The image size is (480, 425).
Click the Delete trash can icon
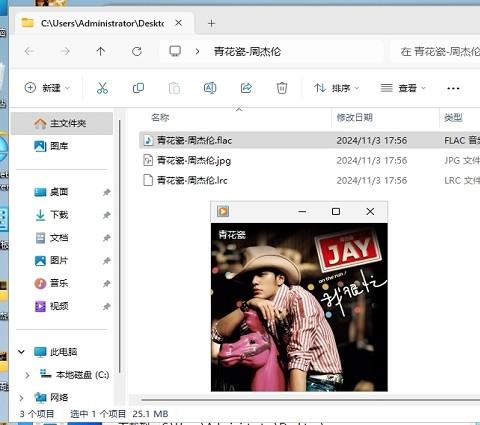click(282, 88)
